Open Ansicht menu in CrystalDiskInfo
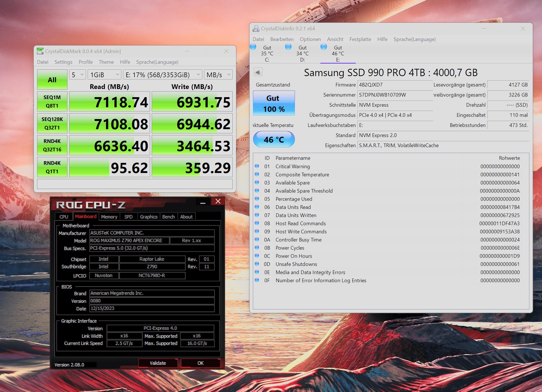Screen dimensions: 542x392 [335, 39]
